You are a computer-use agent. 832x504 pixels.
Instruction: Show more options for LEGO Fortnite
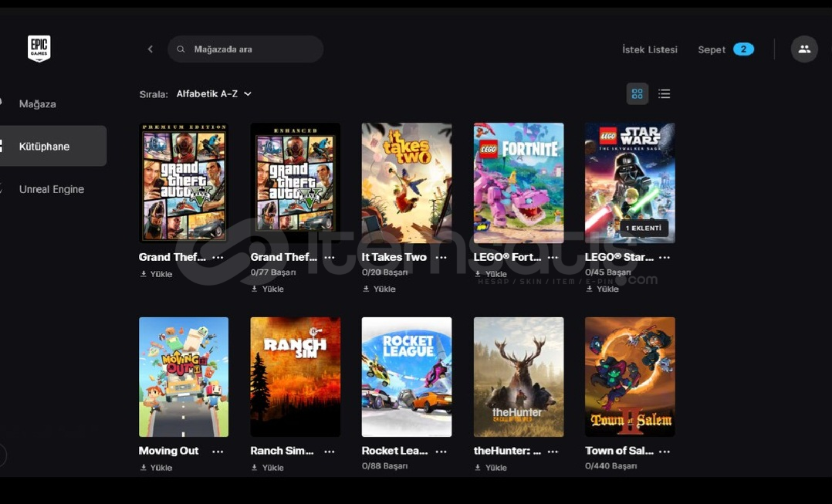point(553,257)
